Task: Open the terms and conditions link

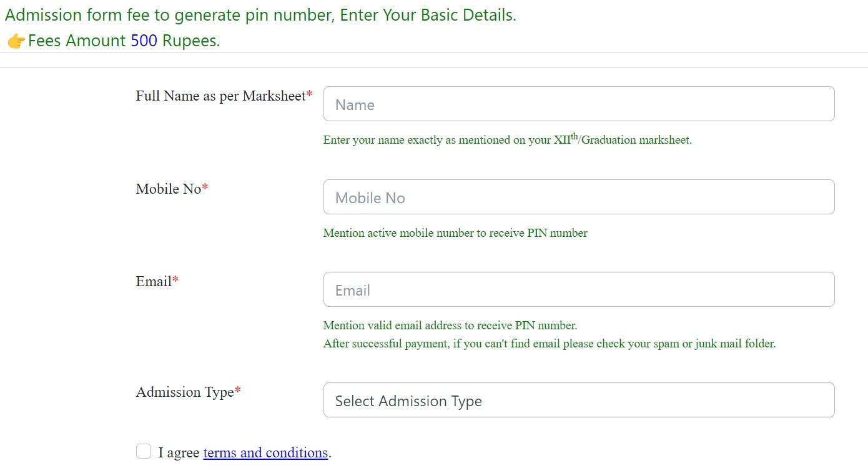Action: (x=265, y=452)
